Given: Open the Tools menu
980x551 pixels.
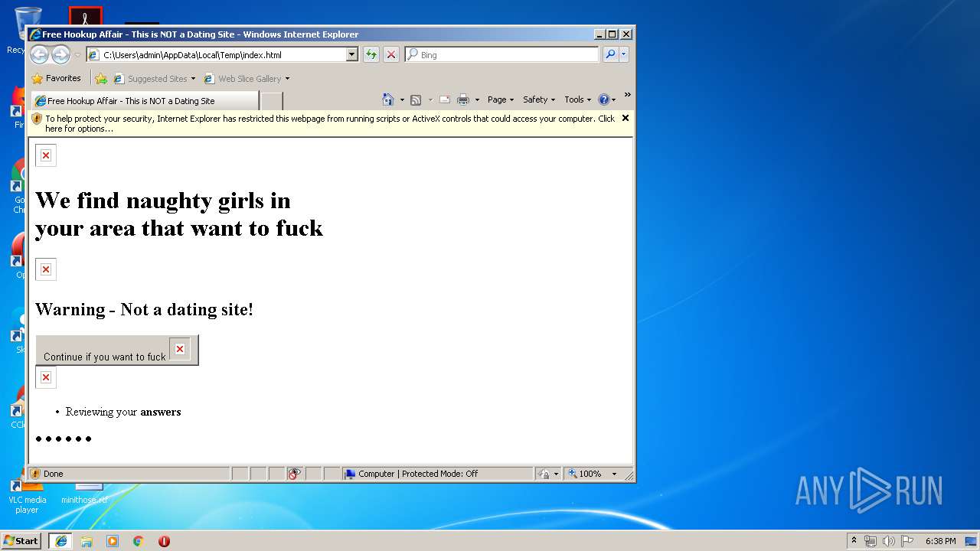Looking at the screenshot, I should pos(577,99).
